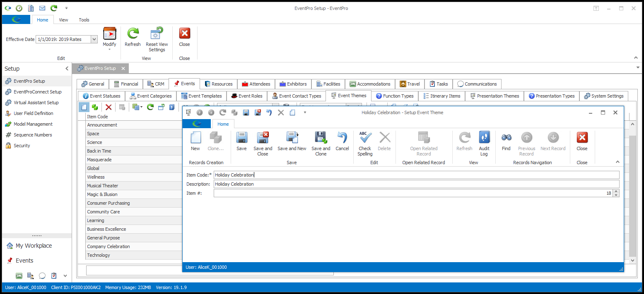Select the Financial setup tab
644x294 pixels.
[126, 84]
